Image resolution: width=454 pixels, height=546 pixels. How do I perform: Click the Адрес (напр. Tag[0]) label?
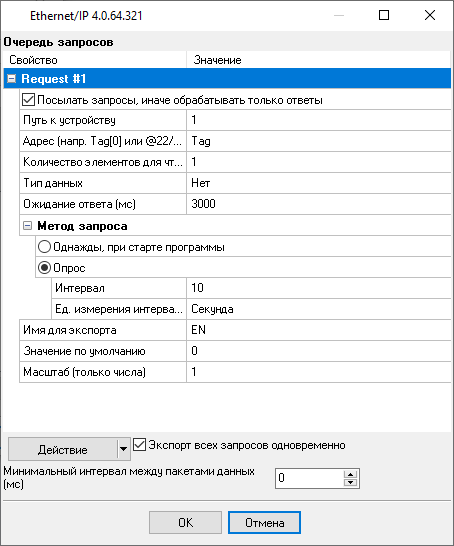coord(102,141)
